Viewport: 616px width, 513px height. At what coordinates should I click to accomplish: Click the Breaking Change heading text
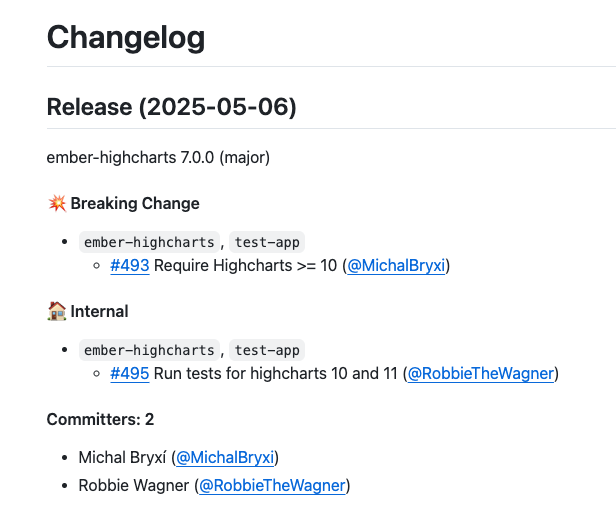click(135, 203)
